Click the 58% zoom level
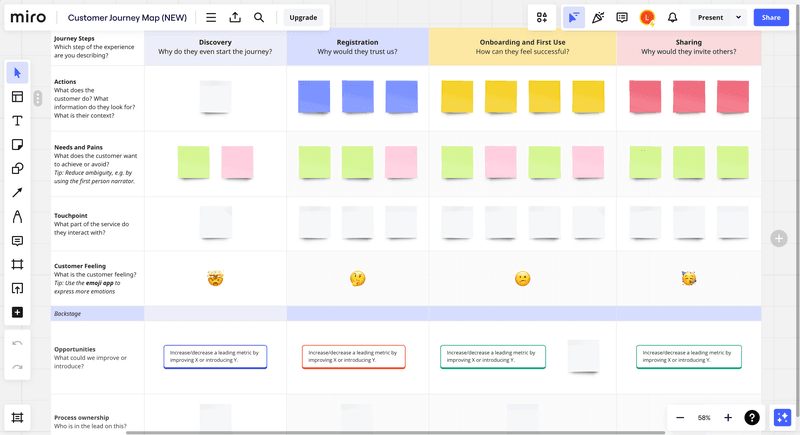 point(704,418)
